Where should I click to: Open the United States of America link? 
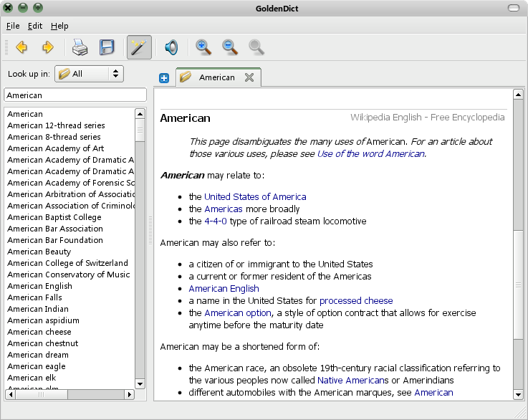(x=255, y=196)
